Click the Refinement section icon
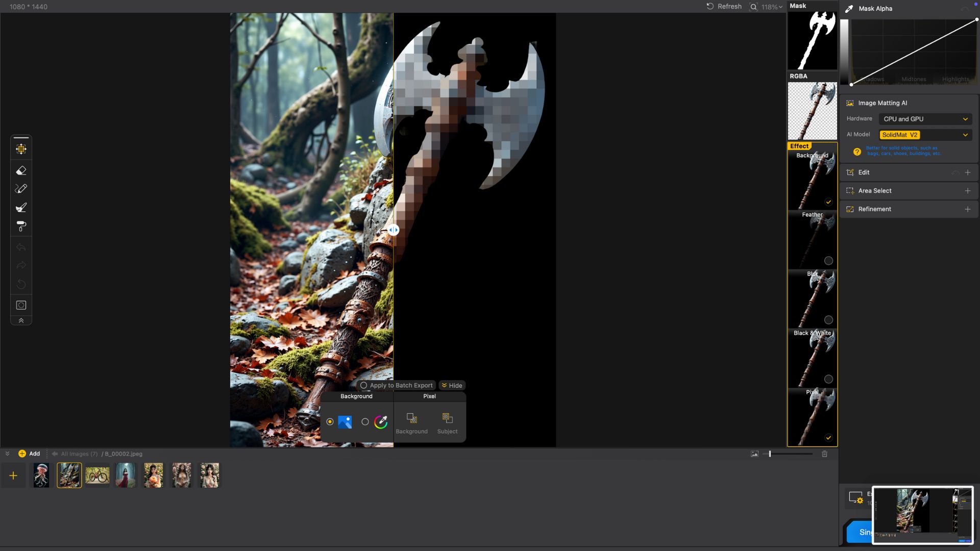 point(850,209)
